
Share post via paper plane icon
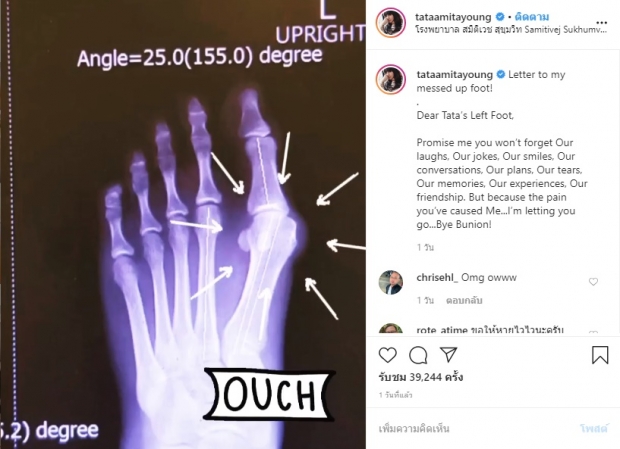(x=449, y=355)
